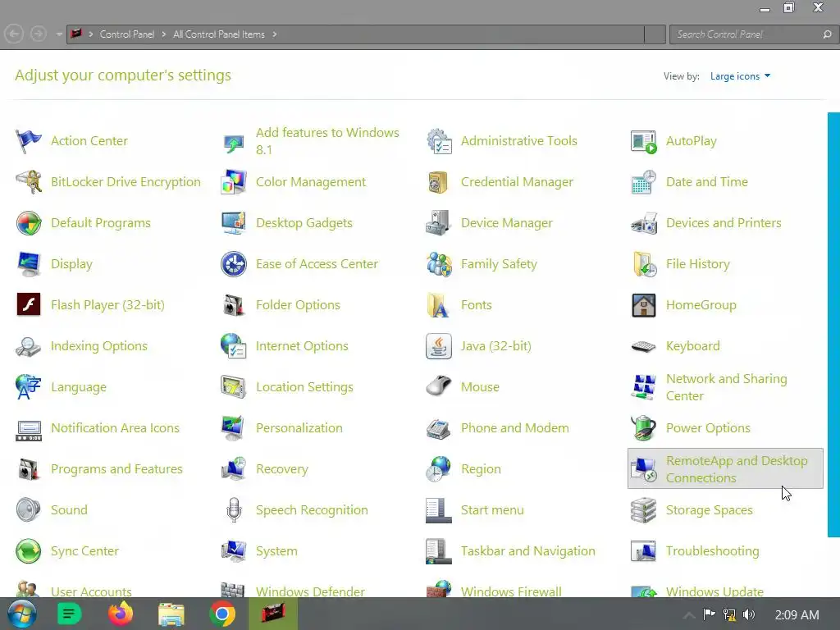Click the Date and Time calendar icon

click(644, 182)
